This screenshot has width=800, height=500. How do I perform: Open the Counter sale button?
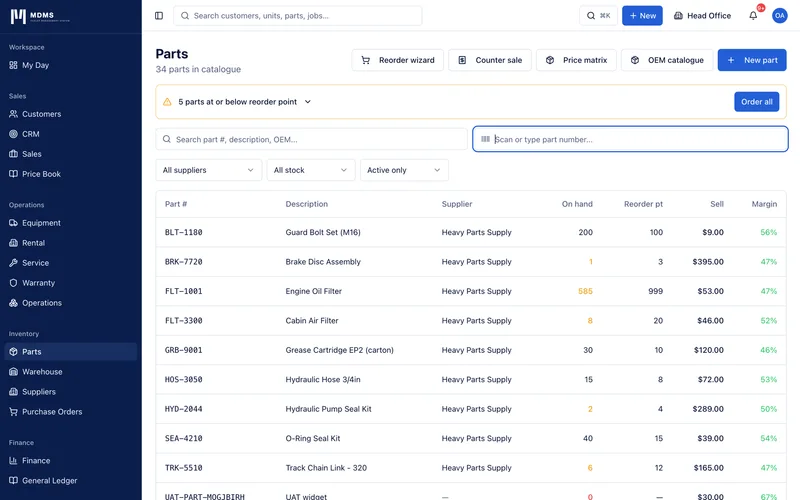pos(490,60)
